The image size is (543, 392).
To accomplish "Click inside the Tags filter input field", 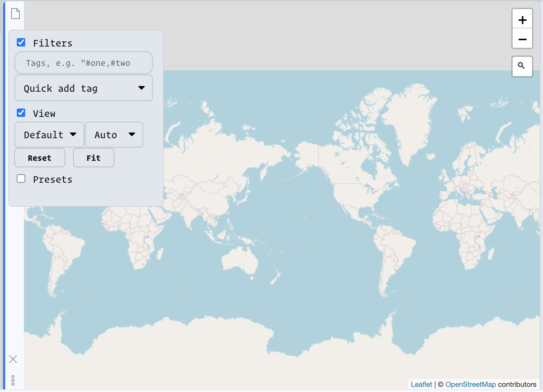I will click(83, 63).
